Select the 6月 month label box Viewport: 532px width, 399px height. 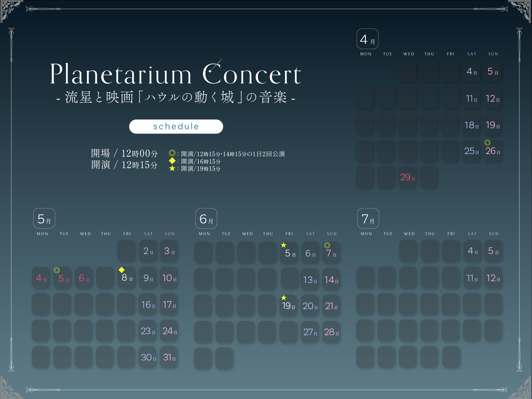(x=206, y=219)
